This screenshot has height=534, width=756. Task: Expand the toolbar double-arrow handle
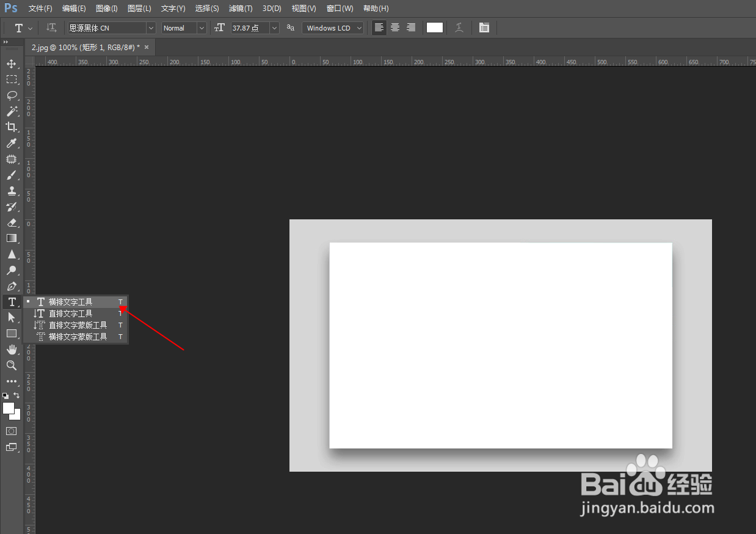5,42
